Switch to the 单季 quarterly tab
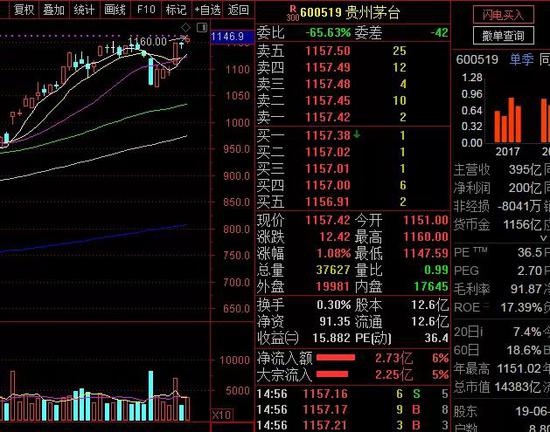Image resolution: width=550 pixels, height=432 pixels. point(521,60)
